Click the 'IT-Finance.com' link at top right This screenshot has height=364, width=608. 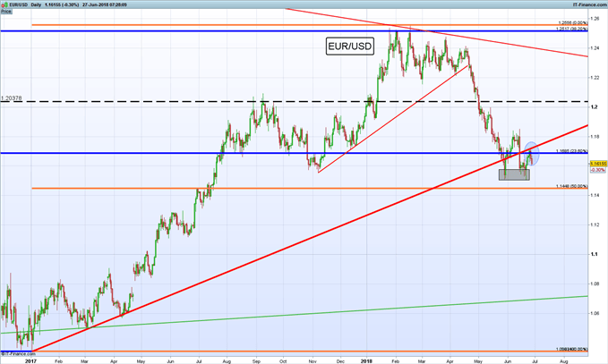pos(590,4)
